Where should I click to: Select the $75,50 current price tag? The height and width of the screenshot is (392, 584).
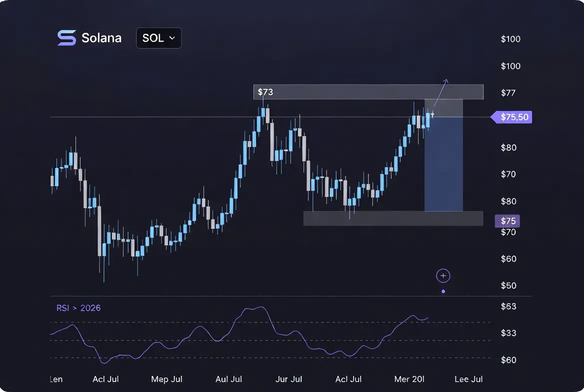click(x=511, y=117)
